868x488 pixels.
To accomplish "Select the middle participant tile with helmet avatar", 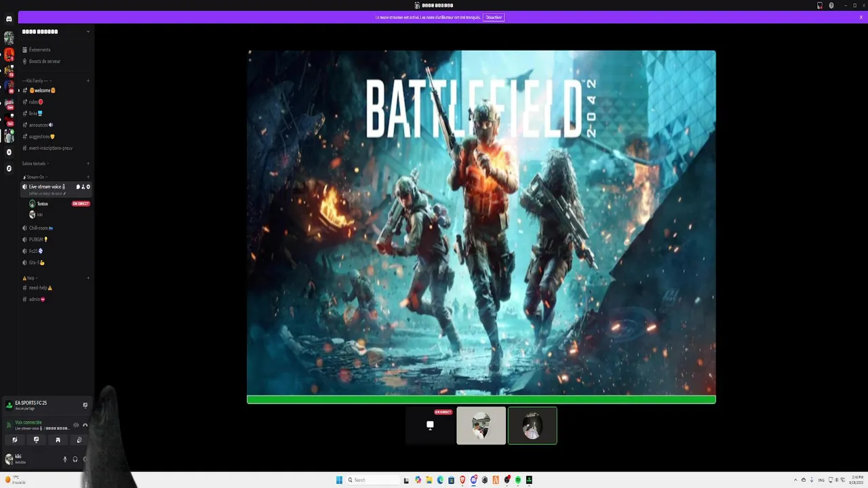I will tap(481, 426).
